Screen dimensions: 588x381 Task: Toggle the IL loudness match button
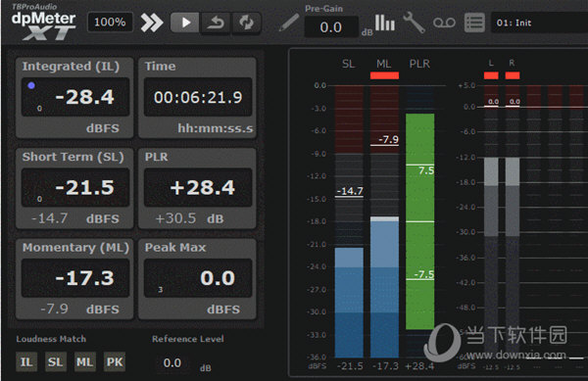point(26,361)
